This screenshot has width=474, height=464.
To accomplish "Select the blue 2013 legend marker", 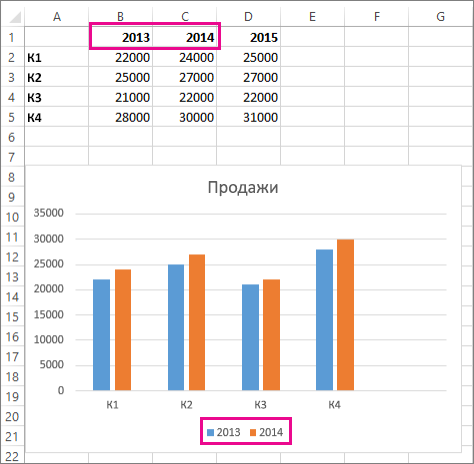I will pyautogui.click(x=210, y=433).
